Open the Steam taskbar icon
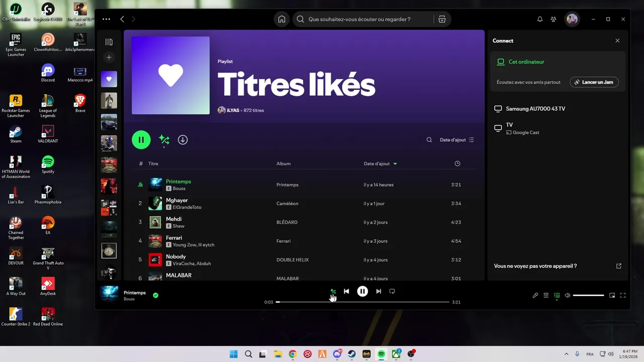 click(352, 354)
